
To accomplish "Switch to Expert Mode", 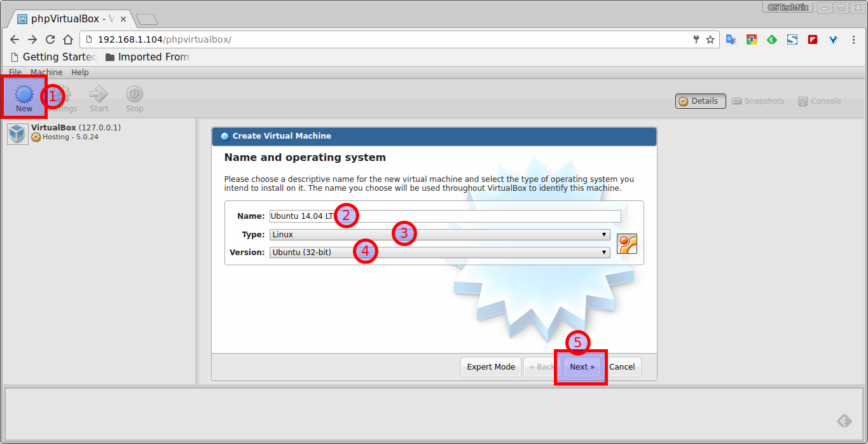I will [x=490, y=366].
